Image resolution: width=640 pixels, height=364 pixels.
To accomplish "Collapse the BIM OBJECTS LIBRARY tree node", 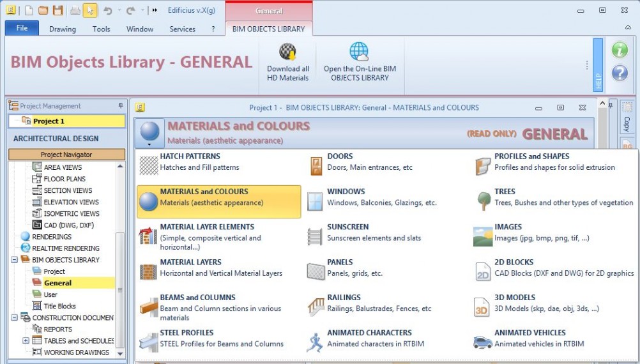I will 14,259.
